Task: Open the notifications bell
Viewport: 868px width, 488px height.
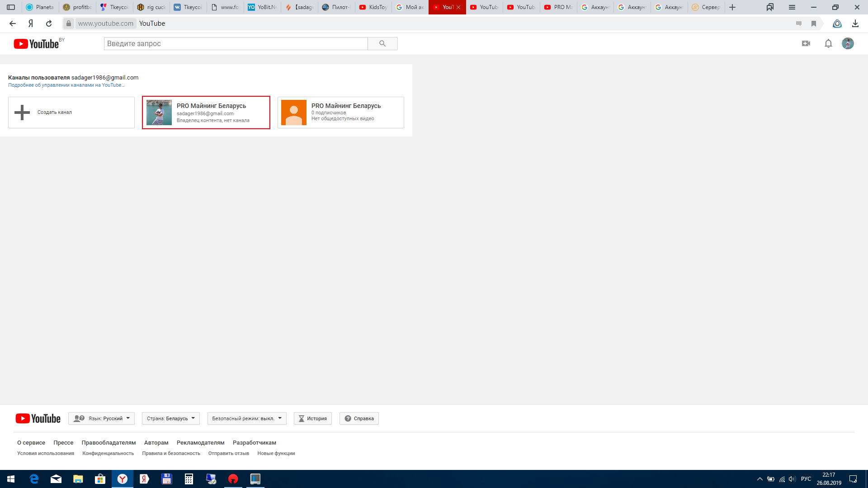Action: [x=828, y=43]
